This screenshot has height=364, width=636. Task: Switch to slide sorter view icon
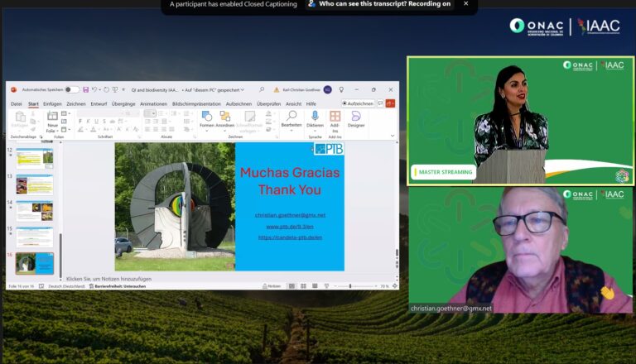(304, 285)
